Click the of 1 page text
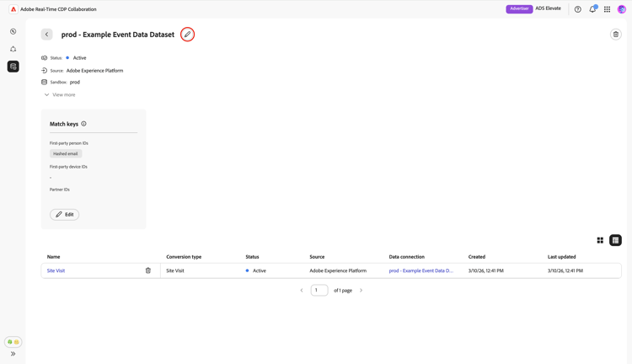This screenshot has height=364, width=632. [343, 290]
